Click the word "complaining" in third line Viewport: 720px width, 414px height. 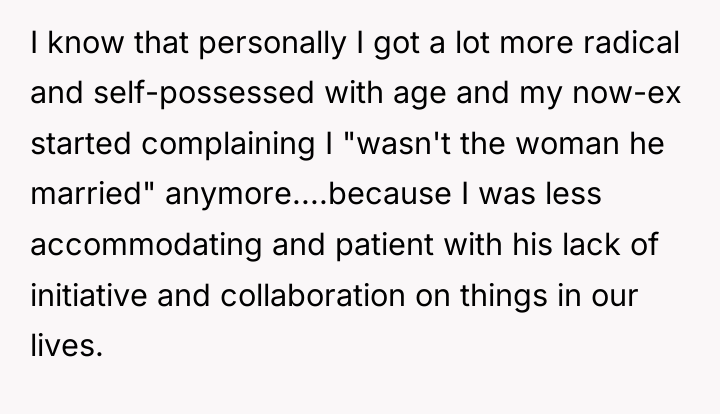pos(228,144)
